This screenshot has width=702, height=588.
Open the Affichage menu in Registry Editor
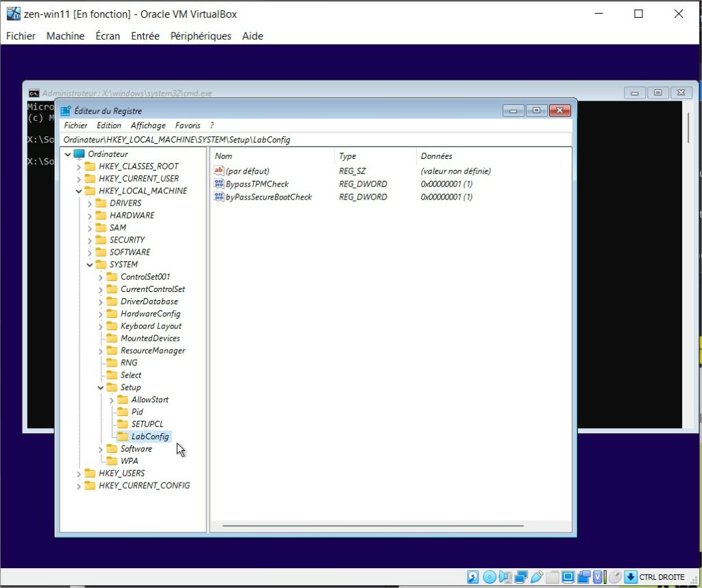[x=148, y=125]
